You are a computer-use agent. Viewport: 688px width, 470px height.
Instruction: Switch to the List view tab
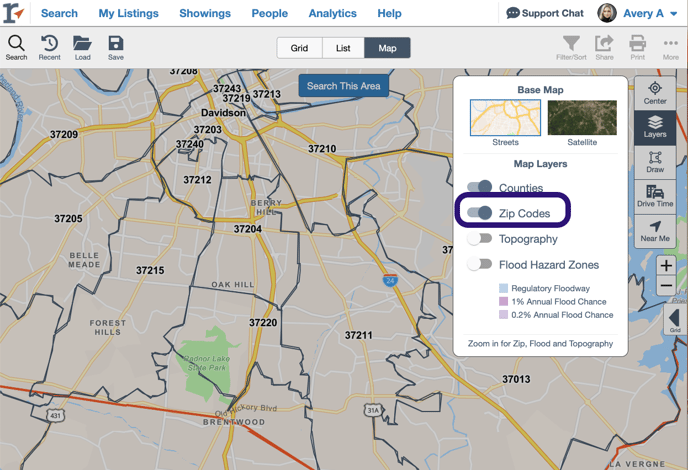click(343, 48)
